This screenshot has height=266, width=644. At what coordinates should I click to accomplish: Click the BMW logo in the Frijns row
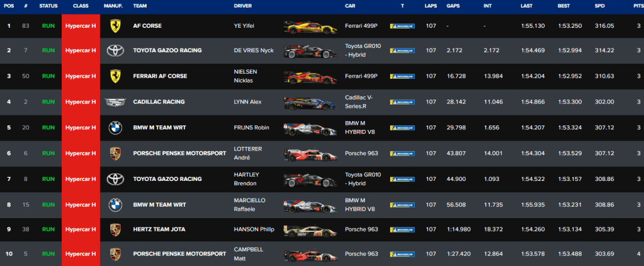[x=115, y=128]
